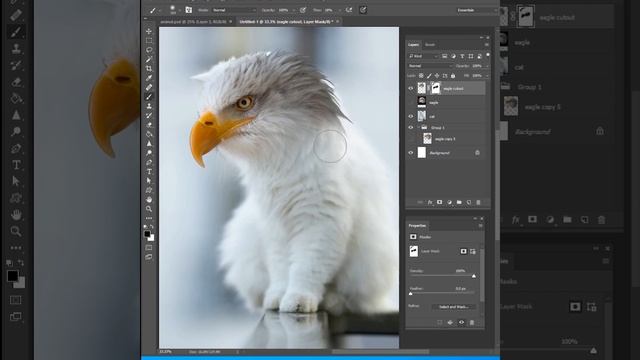Screen dimensions: 640x360
Task: Show the eagle layer in main Layers panel
Action: [411, 102]
